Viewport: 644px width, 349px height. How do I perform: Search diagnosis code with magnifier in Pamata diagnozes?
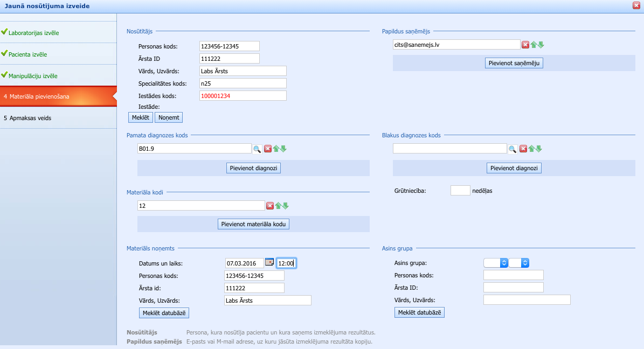coord(257,149)
